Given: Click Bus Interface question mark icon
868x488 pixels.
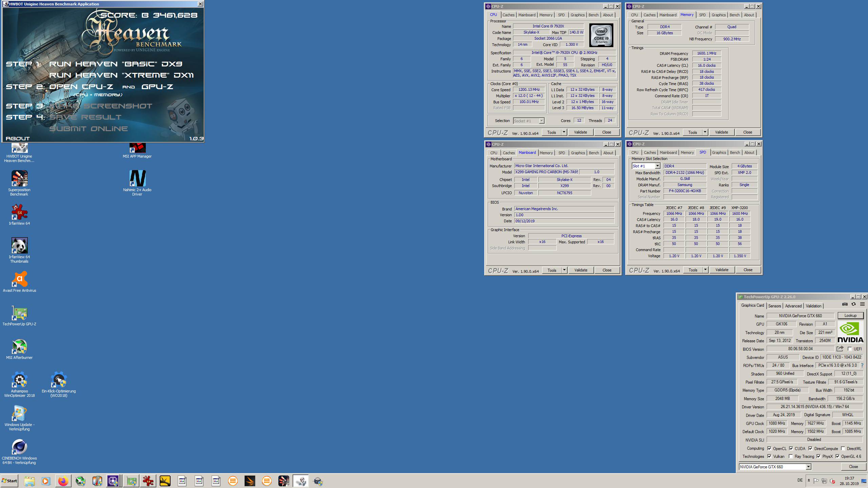Looking at the screenshot, I should point(862,365).
